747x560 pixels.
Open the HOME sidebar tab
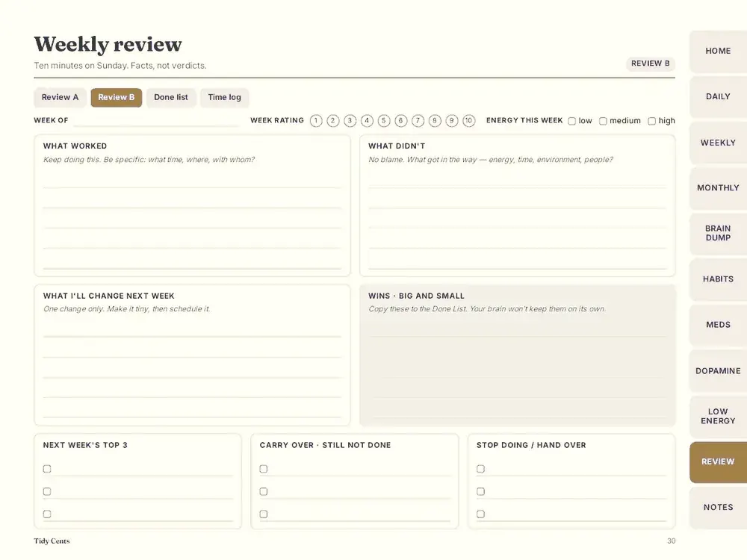[x=718, y=51]
